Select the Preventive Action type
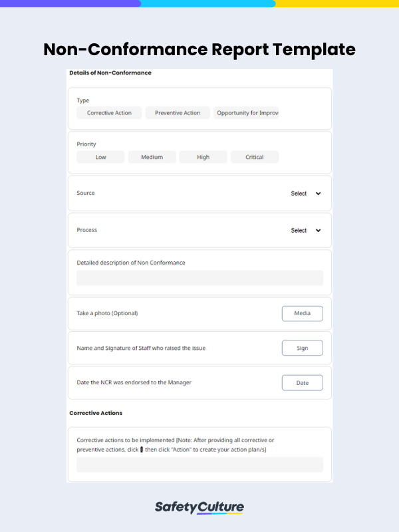Screen dimensions: 399x532 pyautogui.click(x=178, y=113)
